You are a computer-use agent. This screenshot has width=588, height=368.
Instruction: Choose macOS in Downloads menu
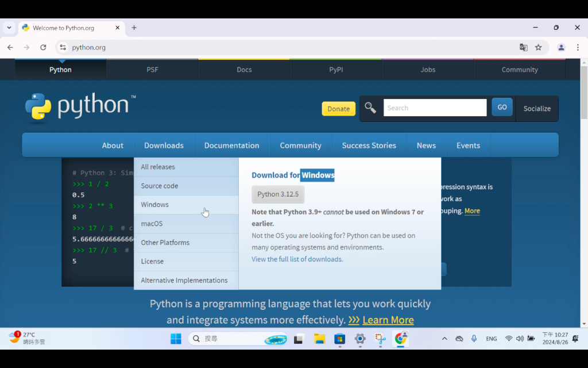186,224
